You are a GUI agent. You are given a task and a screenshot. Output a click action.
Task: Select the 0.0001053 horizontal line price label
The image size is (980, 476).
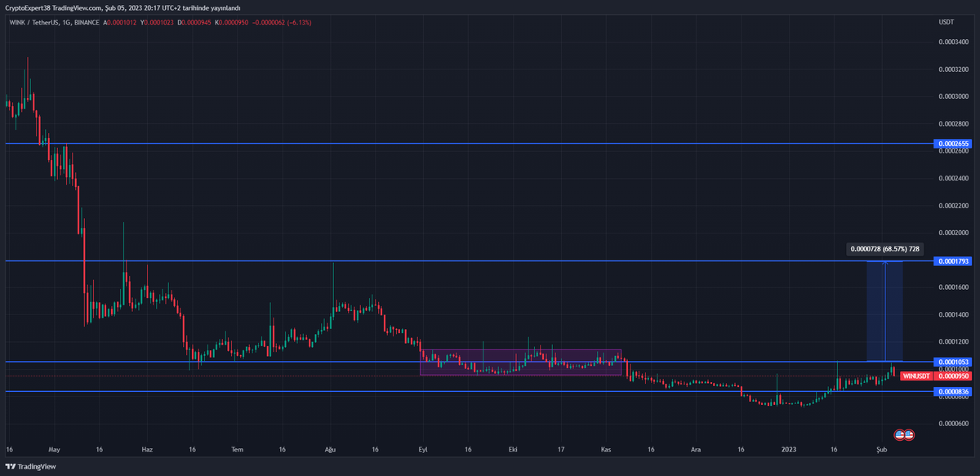(x=953, y=362)
